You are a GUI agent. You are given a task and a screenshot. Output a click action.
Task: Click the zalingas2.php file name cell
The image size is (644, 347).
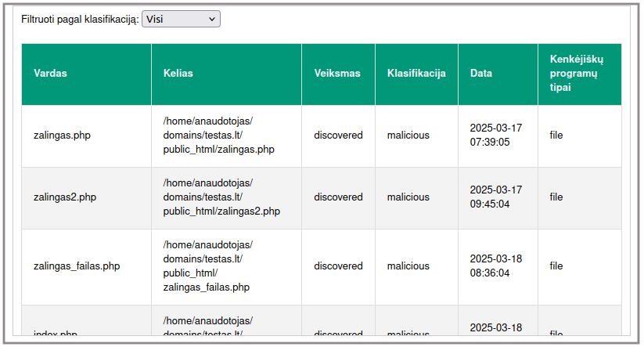(65, 197)
